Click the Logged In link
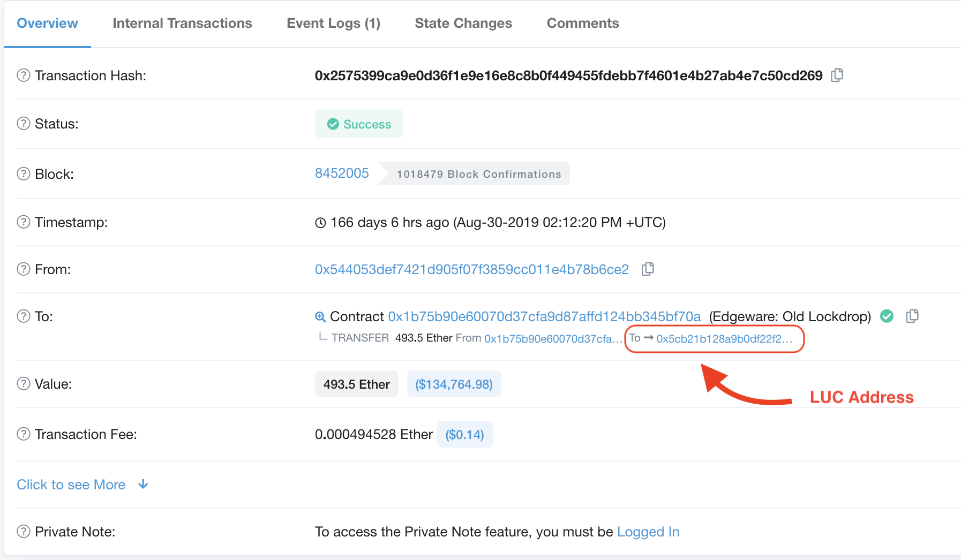Screen dimensions: 961x560 click(648, 531)
